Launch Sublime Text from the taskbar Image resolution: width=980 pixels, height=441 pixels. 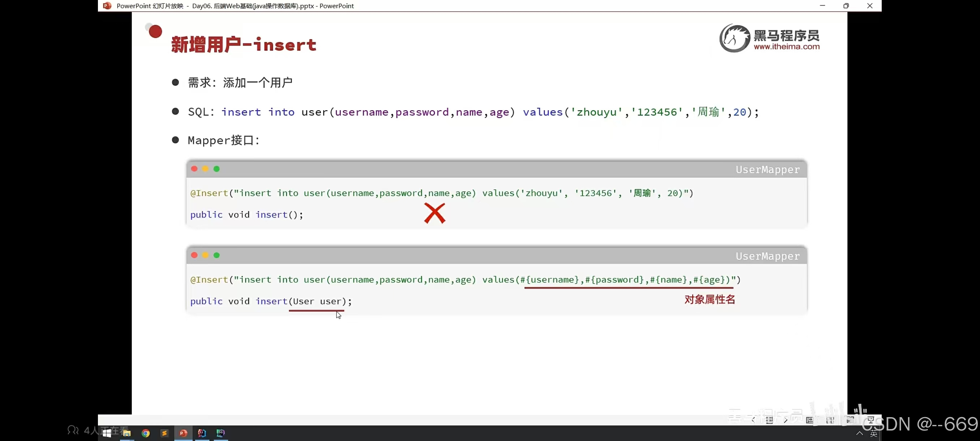(x=164, y=433)
